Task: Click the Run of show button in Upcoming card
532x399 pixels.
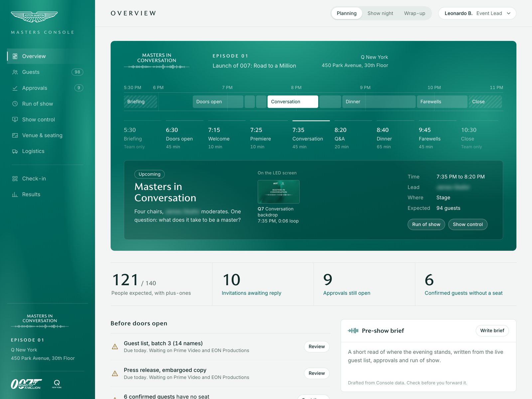Action: (x=426, y=224)
